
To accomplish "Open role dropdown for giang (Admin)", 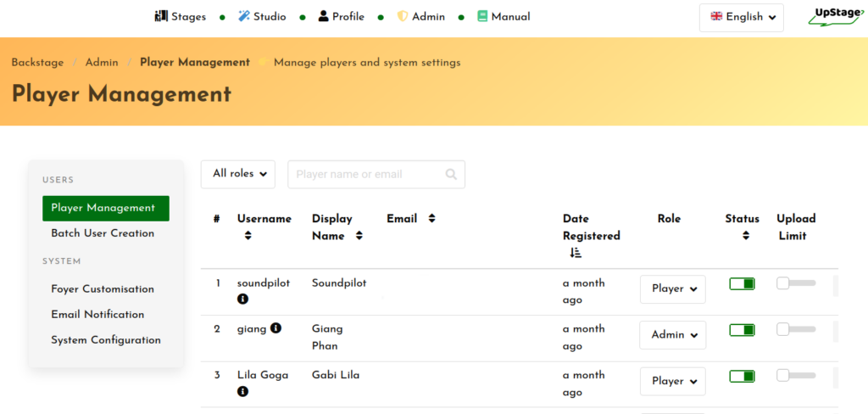I will (672, 335).
